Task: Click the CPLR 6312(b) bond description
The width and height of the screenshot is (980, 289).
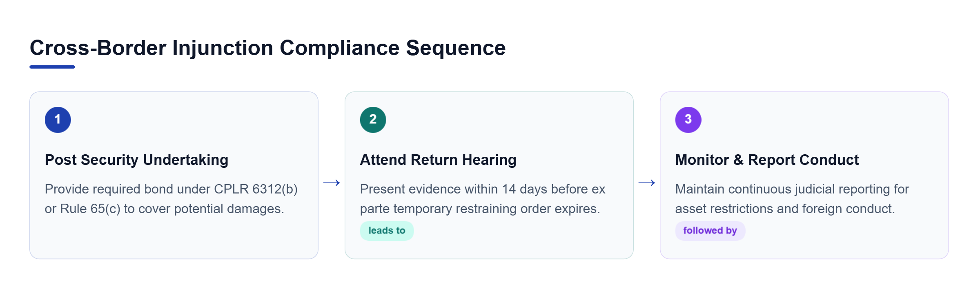Action: 171,199
